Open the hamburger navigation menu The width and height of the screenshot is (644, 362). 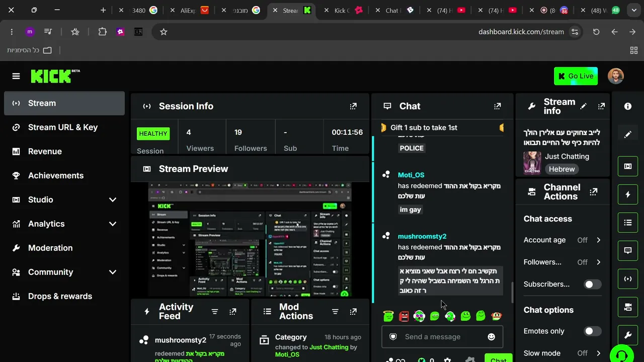pyautogui.click(x=16, y=76)
